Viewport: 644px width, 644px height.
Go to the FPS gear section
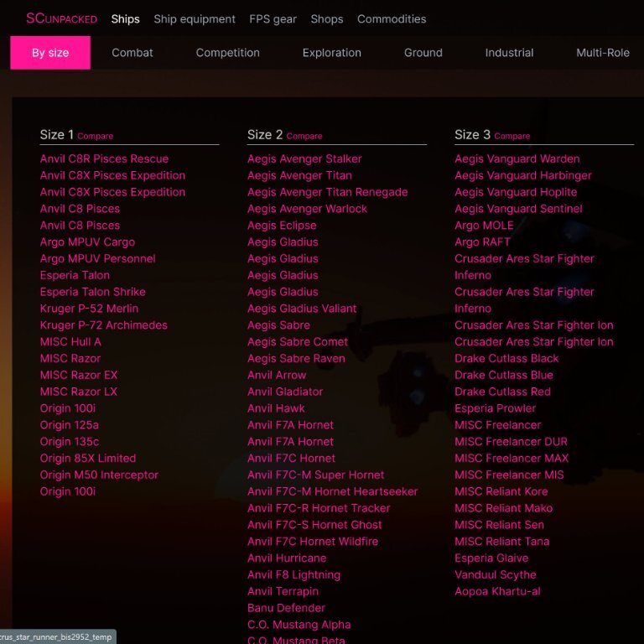pos(273,18)
